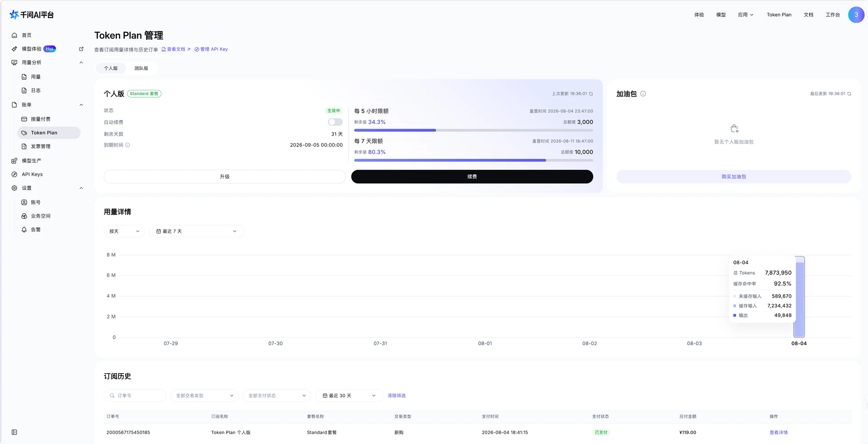Open the 最近 30 天 history range dropdown

click(349, 396)
